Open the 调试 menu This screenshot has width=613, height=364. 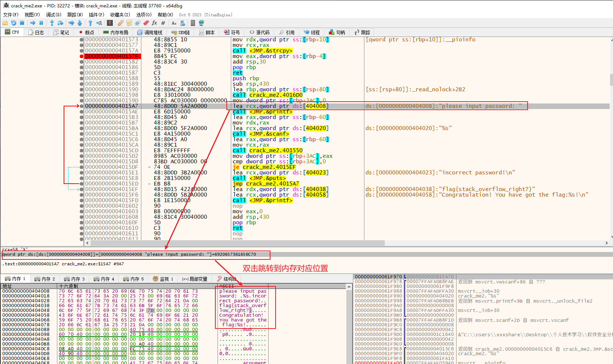coord(53,15)
